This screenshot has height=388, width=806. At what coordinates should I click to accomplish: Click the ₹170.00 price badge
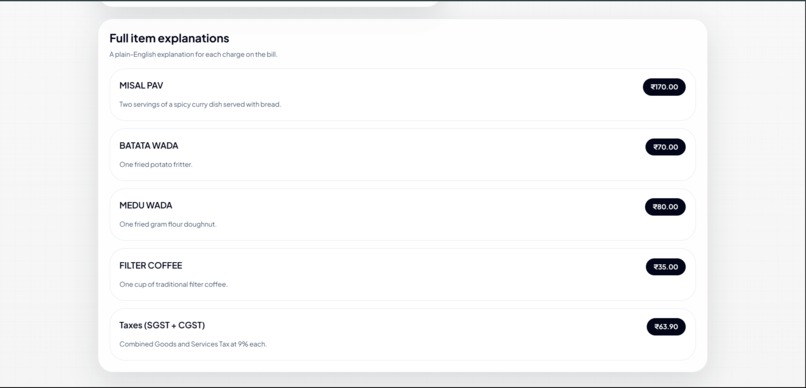[x=664, y=87]
